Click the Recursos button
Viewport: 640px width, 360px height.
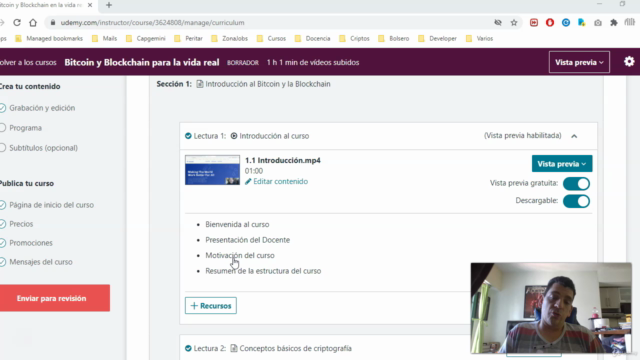[211, 305]
